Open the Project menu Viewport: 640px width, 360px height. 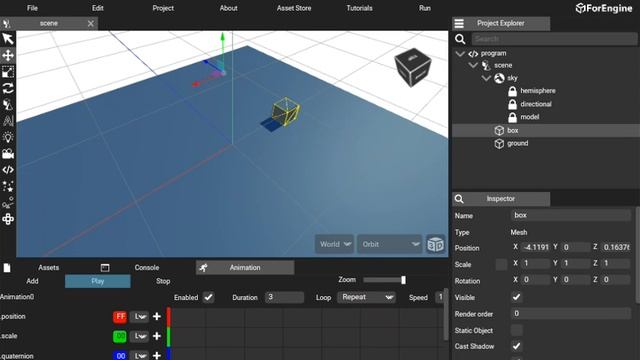(163, 8)
